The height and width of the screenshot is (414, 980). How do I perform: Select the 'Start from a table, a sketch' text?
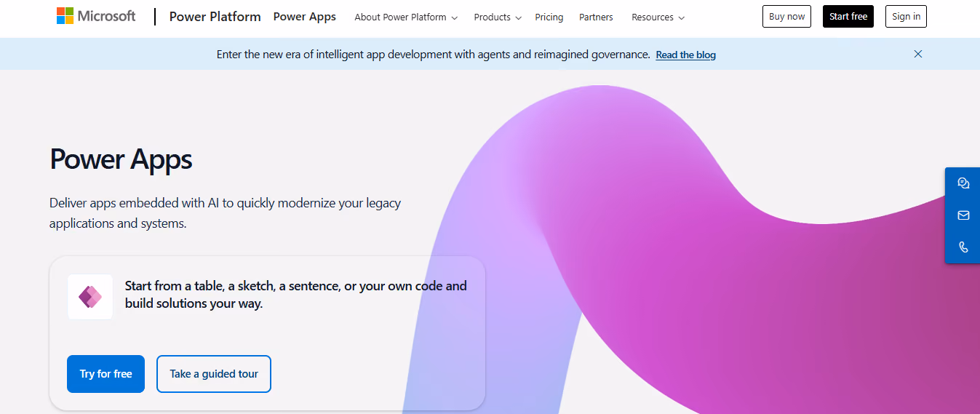point(295,295)
